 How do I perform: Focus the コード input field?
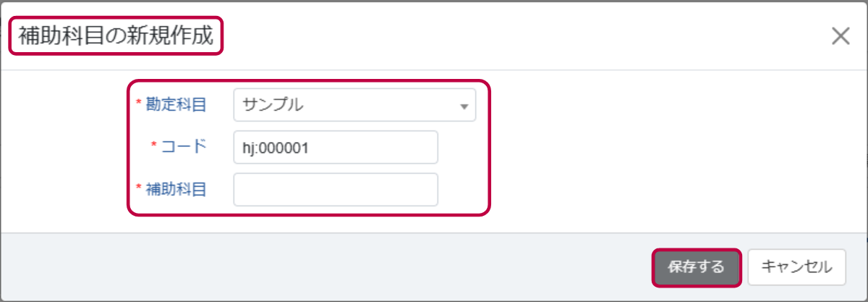(336, 147)
